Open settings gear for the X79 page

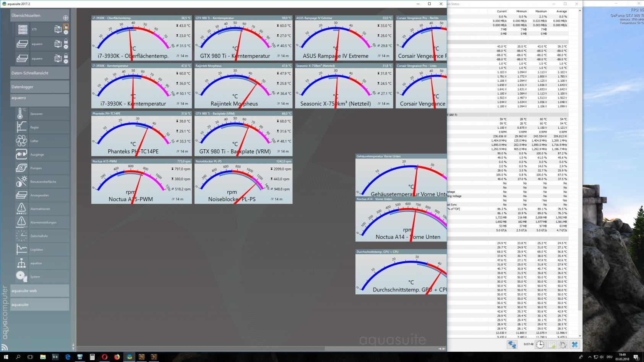[66, 32]
